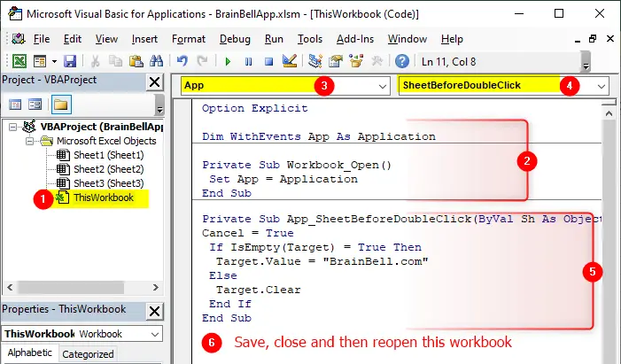This screenshot has width=621, height=364.
Task: Click the Toolbox icon in toolbar
Action: point(376,61)
